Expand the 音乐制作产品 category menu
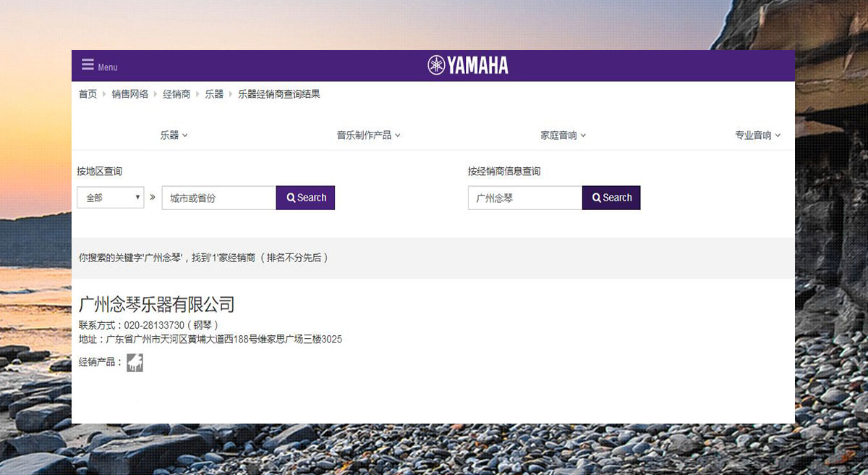Image resolution: width=868 pixels, height=475 pixels. coord(368,135)
